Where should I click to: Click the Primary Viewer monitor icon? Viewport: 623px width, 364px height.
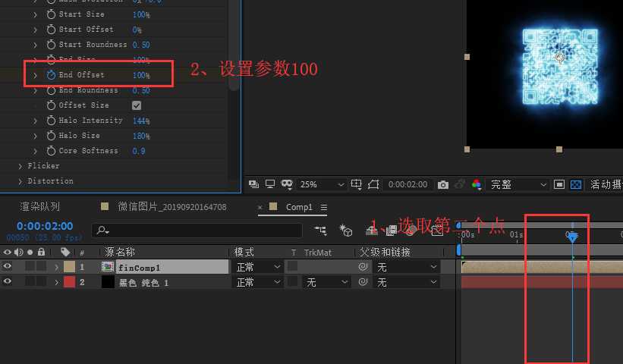tap(270, 184)
